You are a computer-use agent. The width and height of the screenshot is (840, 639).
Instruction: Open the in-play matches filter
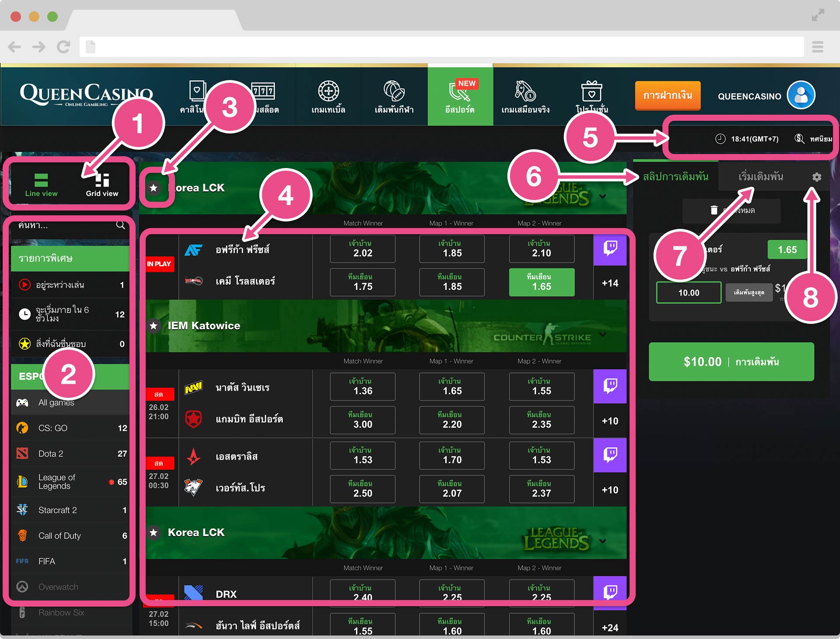pos(70,285)
